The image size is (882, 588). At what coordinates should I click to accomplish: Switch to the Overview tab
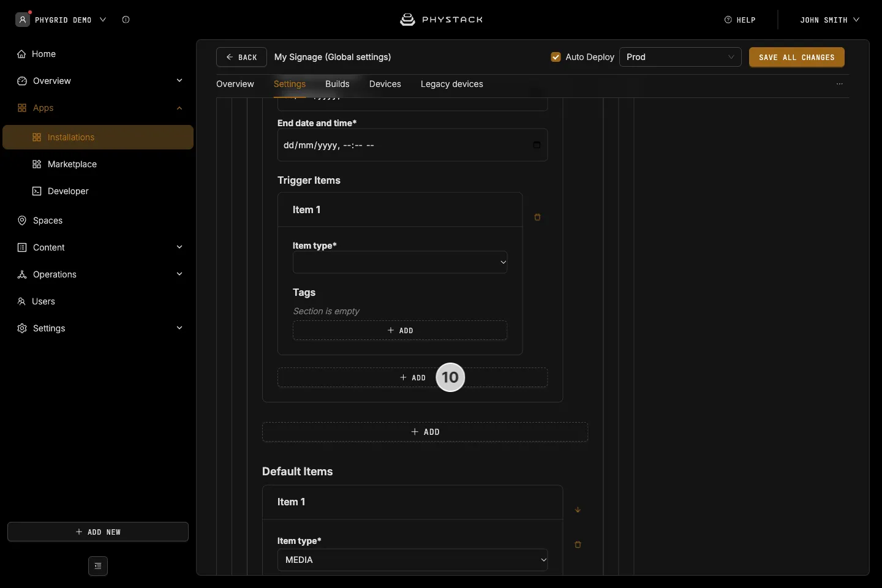pos(235,84)
